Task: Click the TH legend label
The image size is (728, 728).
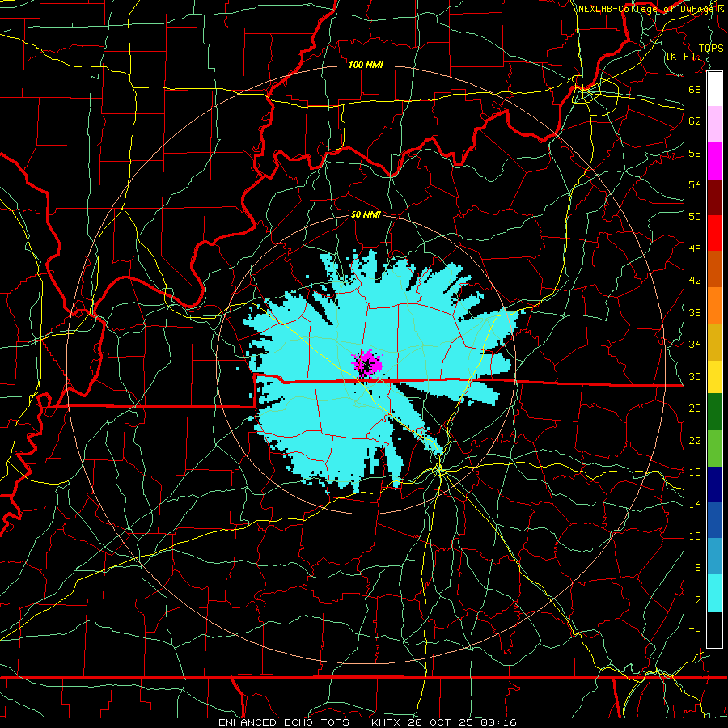Action: coord(695,632)
